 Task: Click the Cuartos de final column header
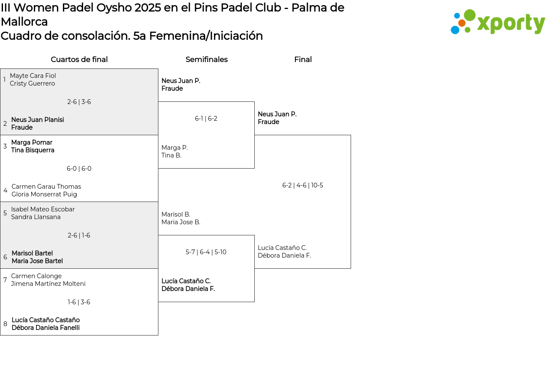[x=79, y=59]
